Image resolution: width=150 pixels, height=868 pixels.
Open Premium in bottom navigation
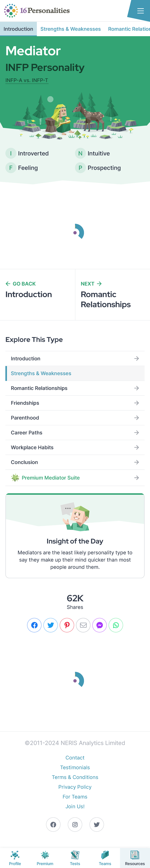tap(45, 858)
